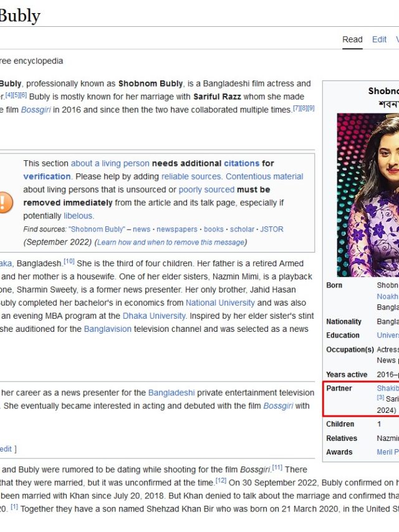Open the Noakhali birthplace link in infobox
Viewport: 399px width, 532px height.
click(388, 296)
